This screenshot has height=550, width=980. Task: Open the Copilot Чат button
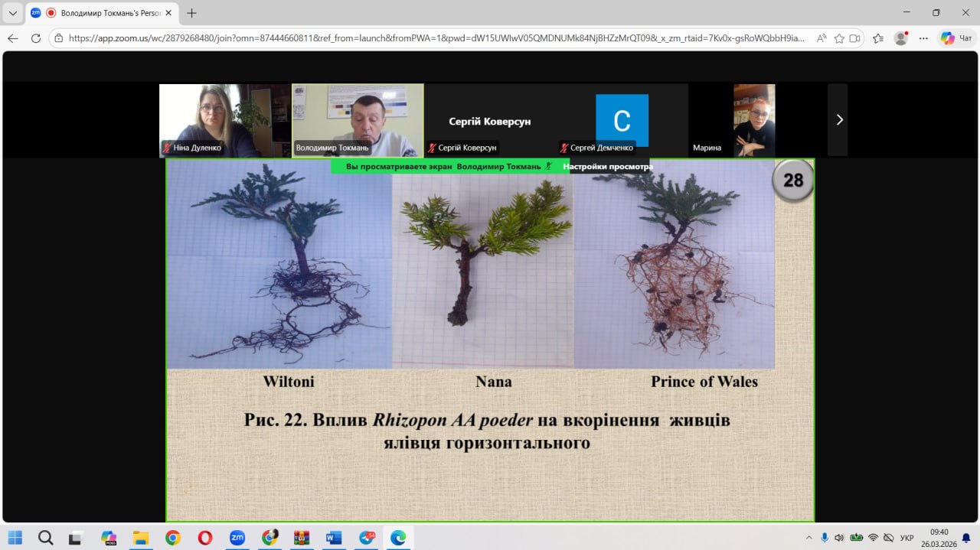coord(957,38)
